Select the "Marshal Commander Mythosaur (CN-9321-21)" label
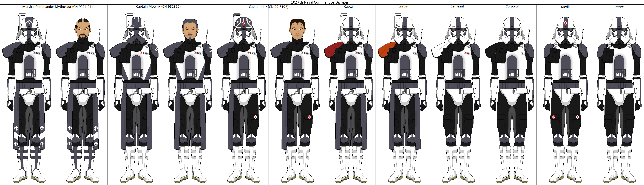644x185 pixels. coord(58,7)
